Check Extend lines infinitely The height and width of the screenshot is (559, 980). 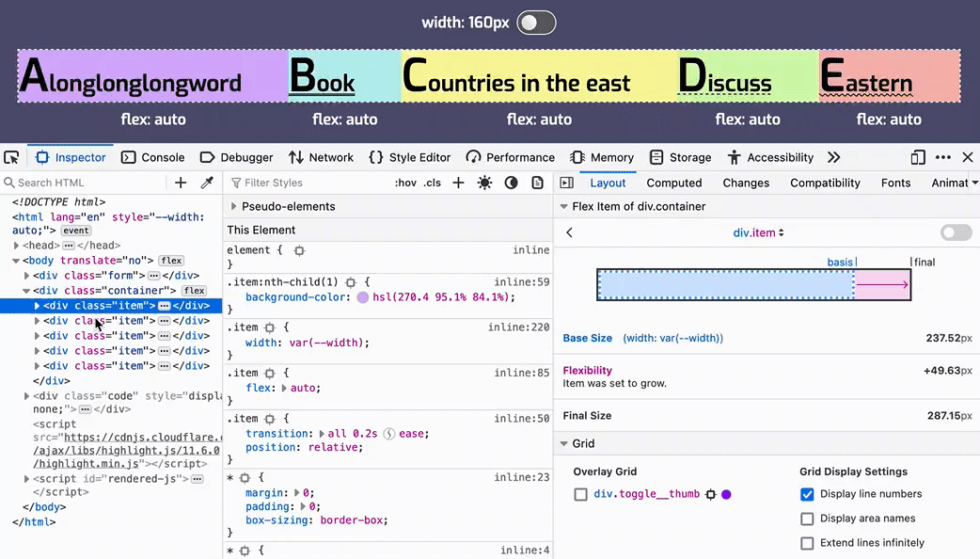tap(807, 543)
